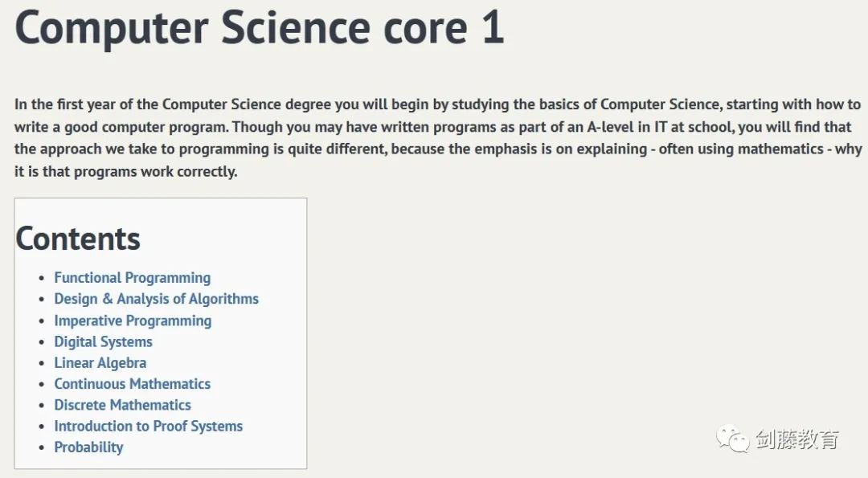Click the bullet beside Linear Algebra
868x478 pixels.
42,363
